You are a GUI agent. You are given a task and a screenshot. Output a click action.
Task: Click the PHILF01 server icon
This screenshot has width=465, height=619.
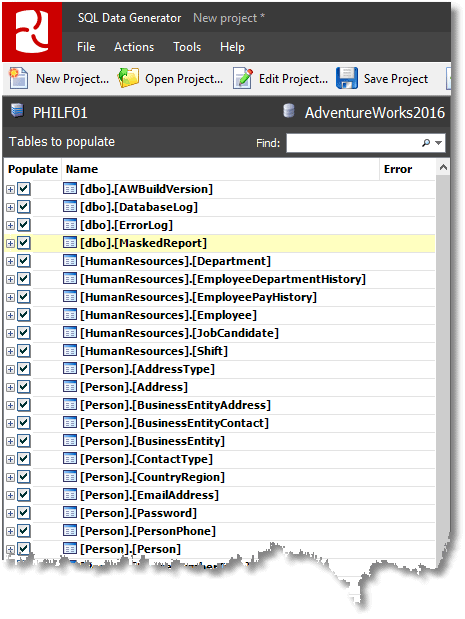[x=17, y=110]
